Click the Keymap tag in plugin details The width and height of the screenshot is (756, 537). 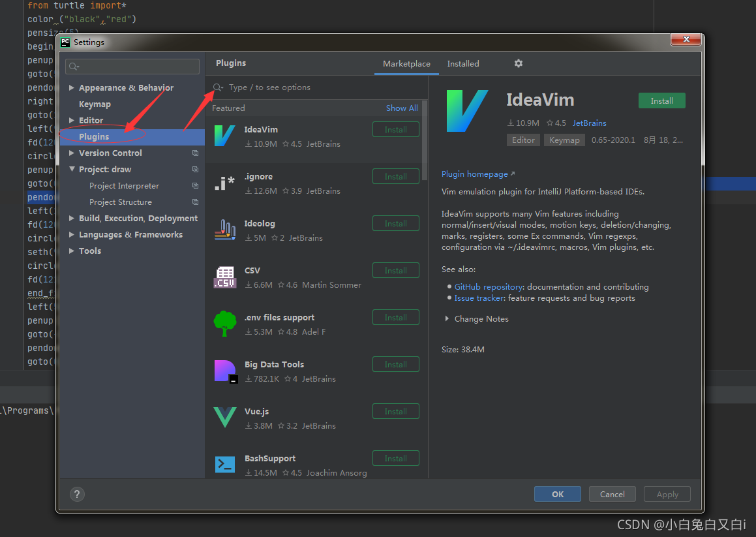click(x=564, y=140)
